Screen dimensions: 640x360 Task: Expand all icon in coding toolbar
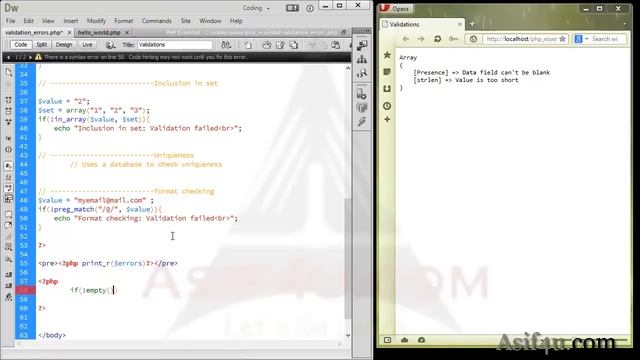click(9, 122)
